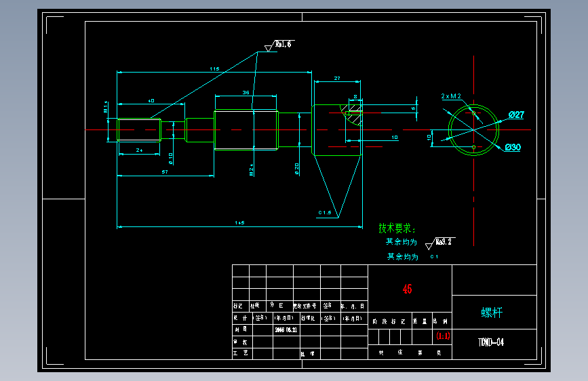This screenshot has width=588, height=381.
Task: Click the 57 length dimension
Action: click(x=165, y=172)
